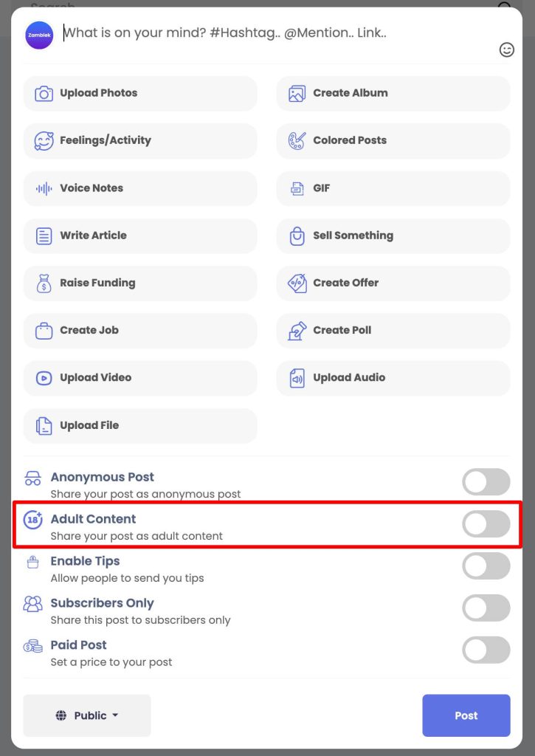Click the Raise Funding money bag icon
This screenshot has width=535, height=756.
44,283
